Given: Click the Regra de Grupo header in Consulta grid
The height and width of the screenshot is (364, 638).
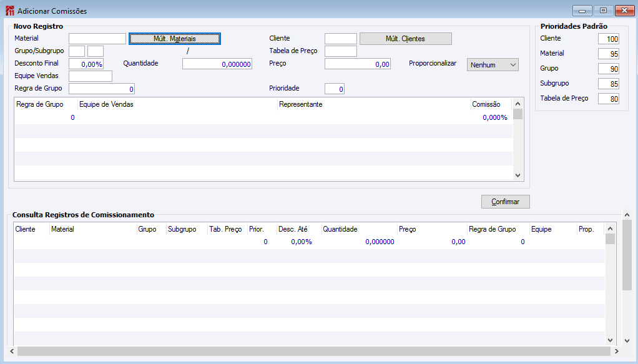Looking at the screenshot, I should tap(498, 229).
